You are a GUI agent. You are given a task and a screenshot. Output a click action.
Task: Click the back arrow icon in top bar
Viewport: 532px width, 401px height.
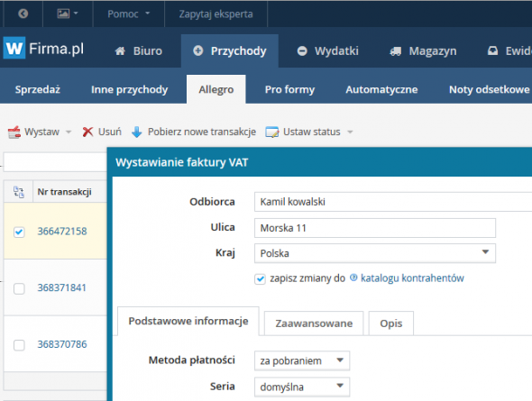[x=23, y=14]
